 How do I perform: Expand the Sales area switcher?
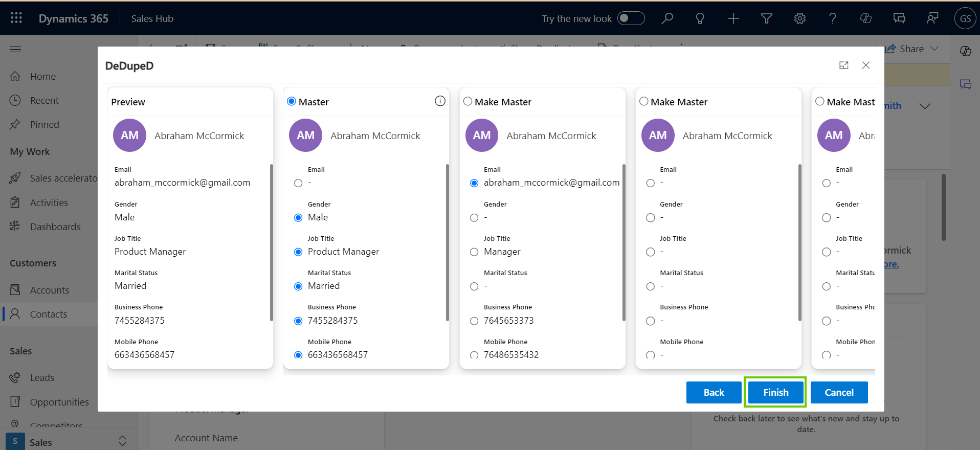[x=122, y=441]
